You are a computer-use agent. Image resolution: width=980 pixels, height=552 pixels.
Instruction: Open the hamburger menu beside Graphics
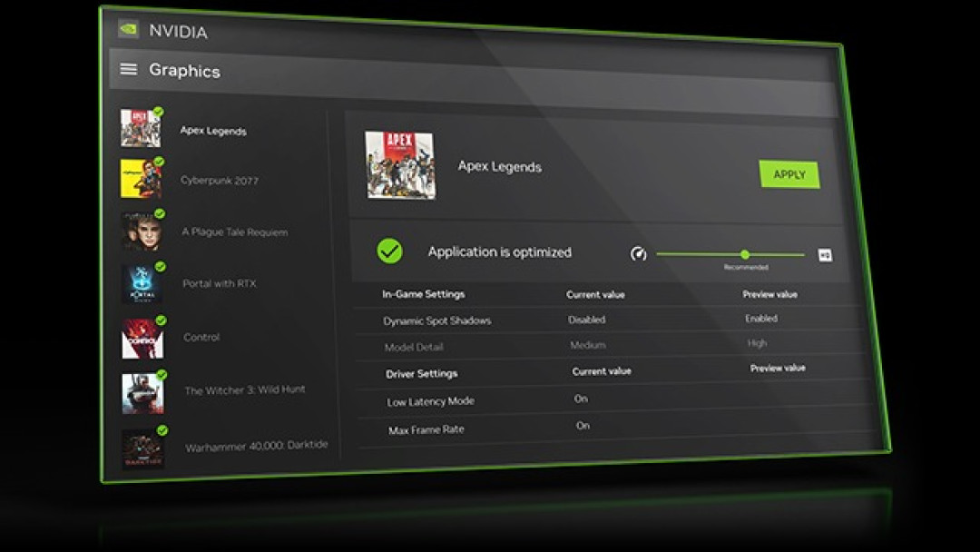tap(128, 69)
